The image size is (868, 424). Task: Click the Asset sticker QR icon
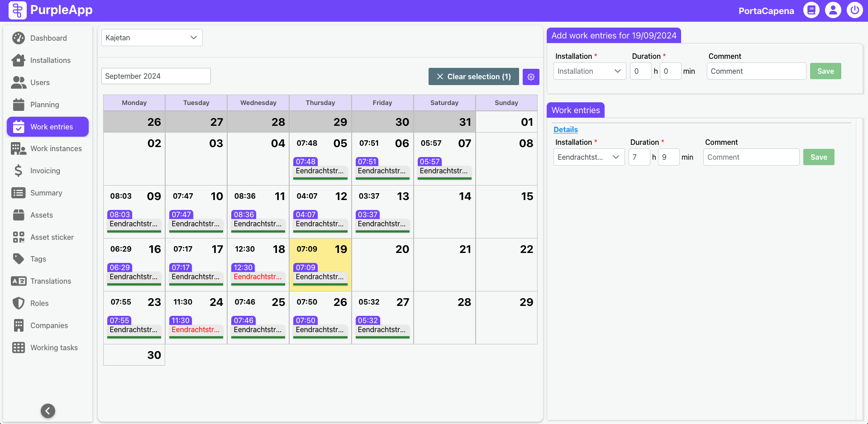(19, 237)
